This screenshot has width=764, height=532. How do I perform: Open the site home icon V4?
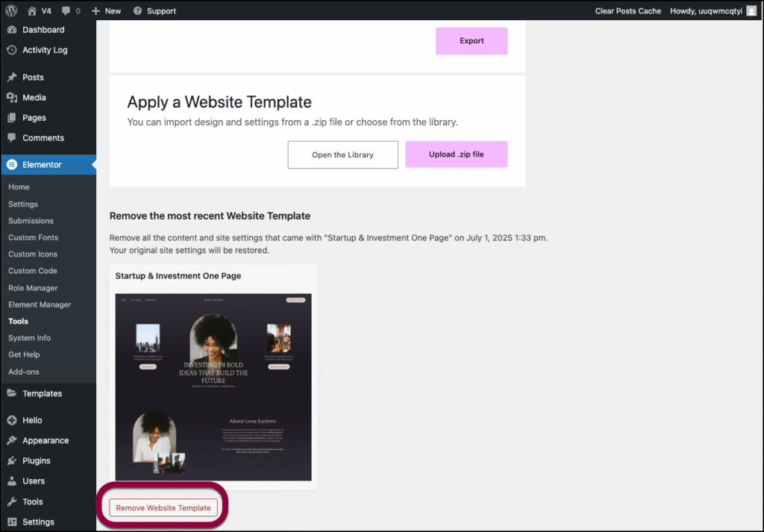(31, 10)
